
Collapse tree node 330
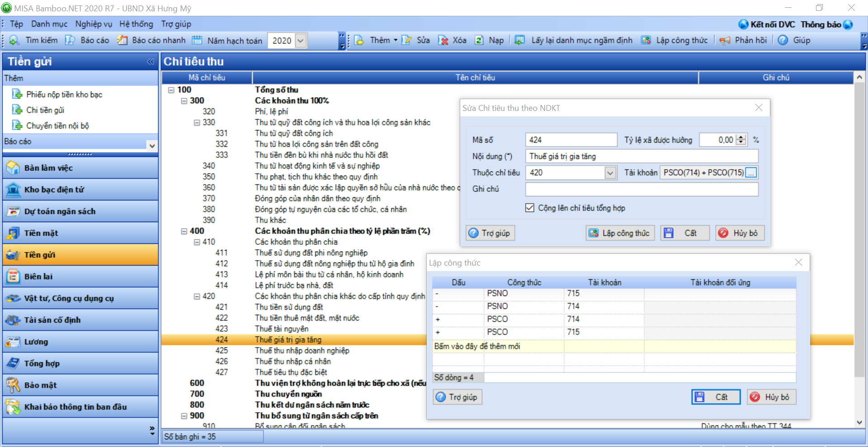click(x=197, y=123)
